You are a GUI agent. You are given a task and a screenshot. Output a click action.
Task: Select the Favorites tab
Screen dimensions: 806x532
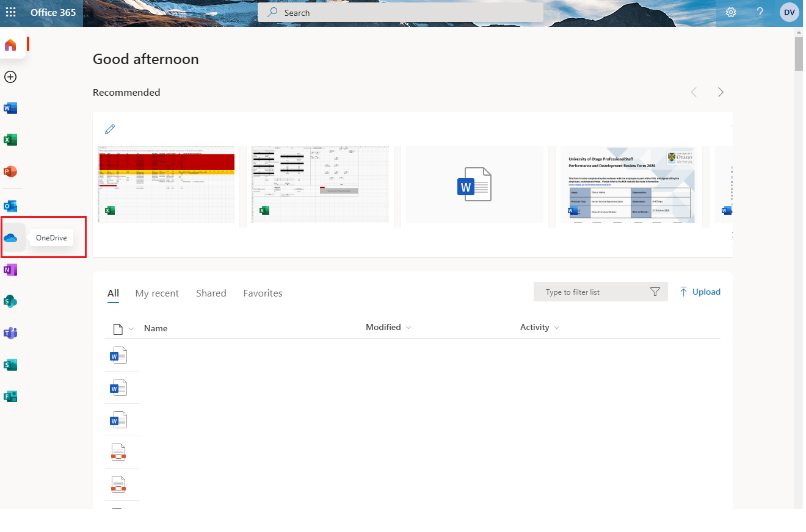(x=263, y=293)
